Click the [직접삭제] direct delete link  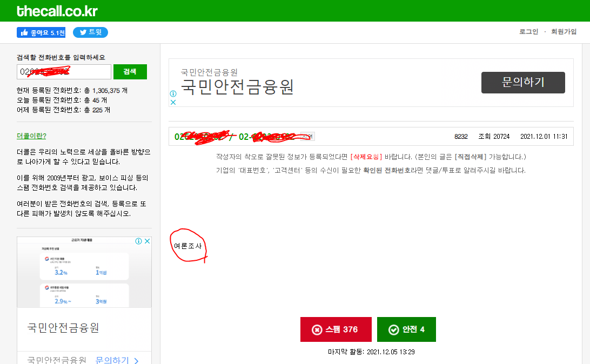471,157
